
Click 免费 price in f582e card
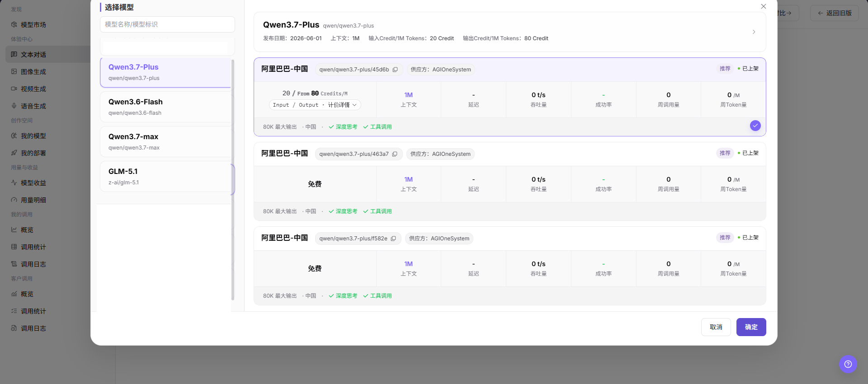(x=315, y=269)
